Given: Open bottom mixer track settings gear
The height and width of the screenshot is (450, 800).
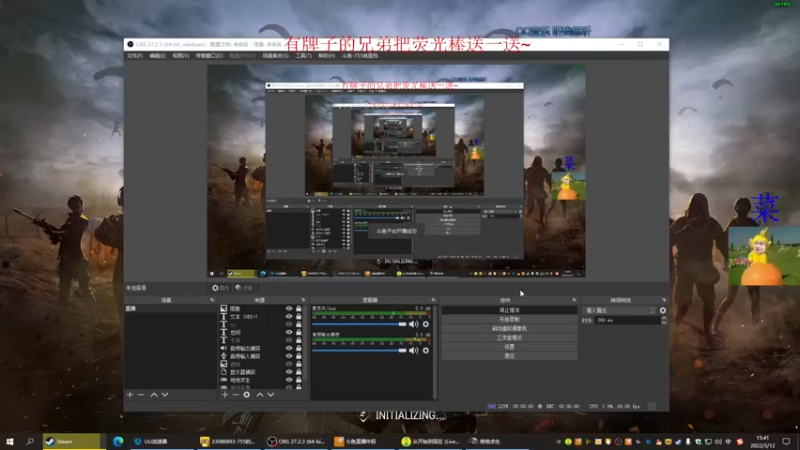Looking at the screenshot, I should (x=426, y=351).
